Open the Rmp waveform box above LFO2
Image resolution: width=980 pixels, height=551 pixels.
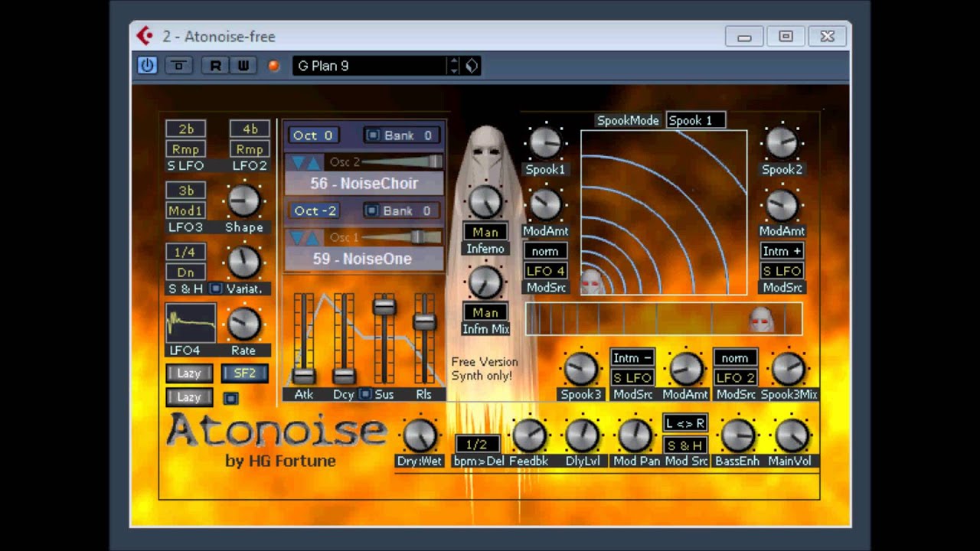(250, 149)
